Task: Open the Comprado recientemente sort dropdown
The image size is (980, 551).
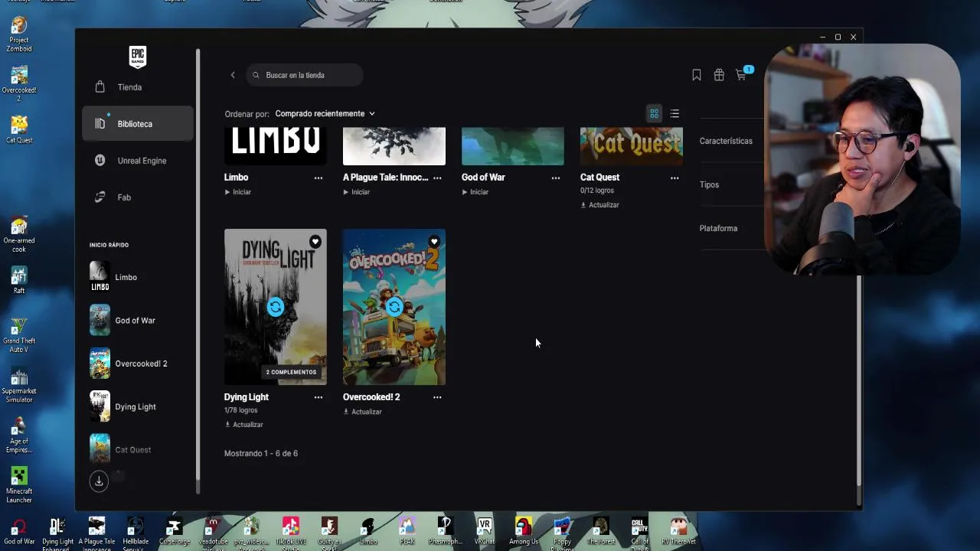Action: (x=325, y=113)
